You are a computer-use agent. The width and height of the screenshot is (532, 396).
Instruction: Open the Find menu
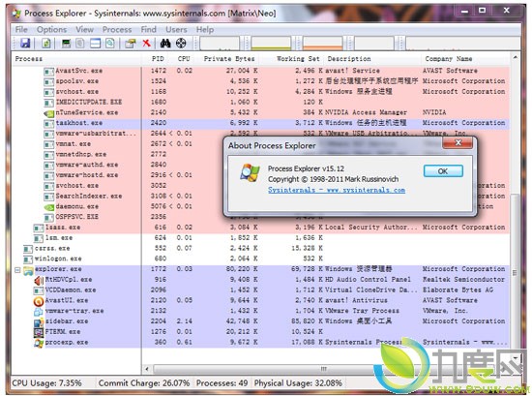click(149, 30)
